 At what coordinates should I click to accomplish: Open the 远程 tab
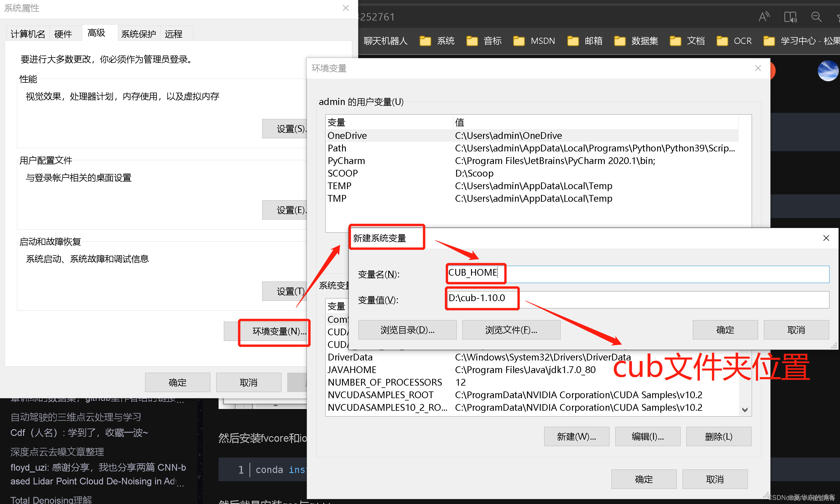coord(174,34)
